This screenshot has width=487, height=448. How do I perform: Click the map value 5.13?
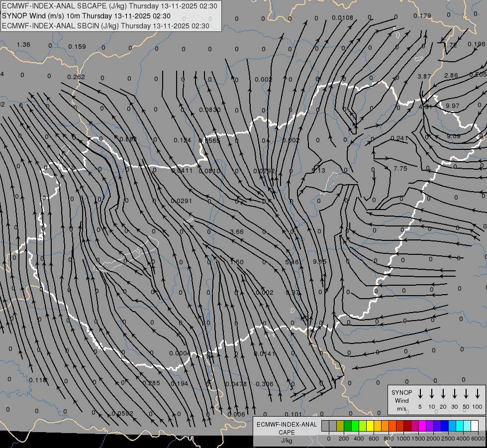(318, 170)
